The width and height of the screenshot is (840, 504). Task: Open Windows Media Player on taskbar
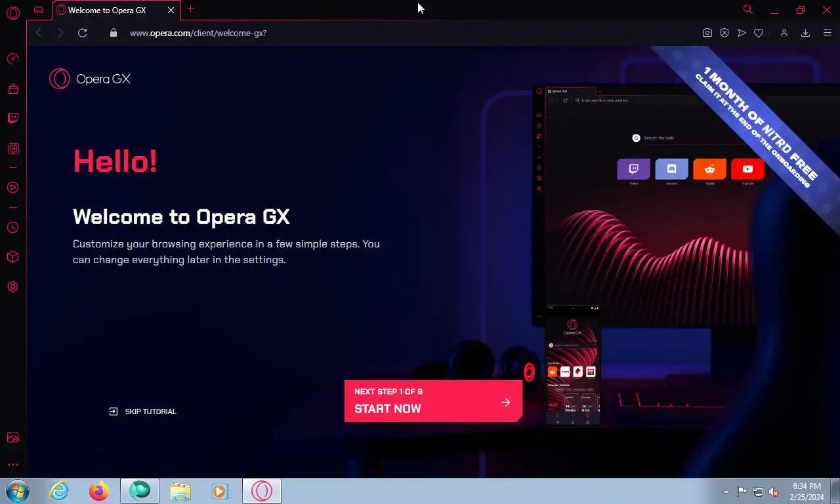click(x=220, y=491)
